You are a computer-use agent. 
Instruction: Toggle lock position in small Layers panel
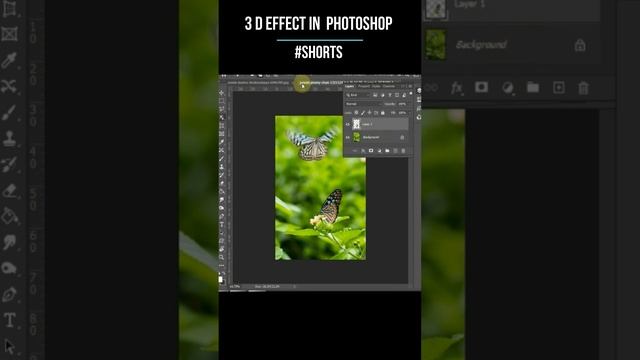point(369,113)
